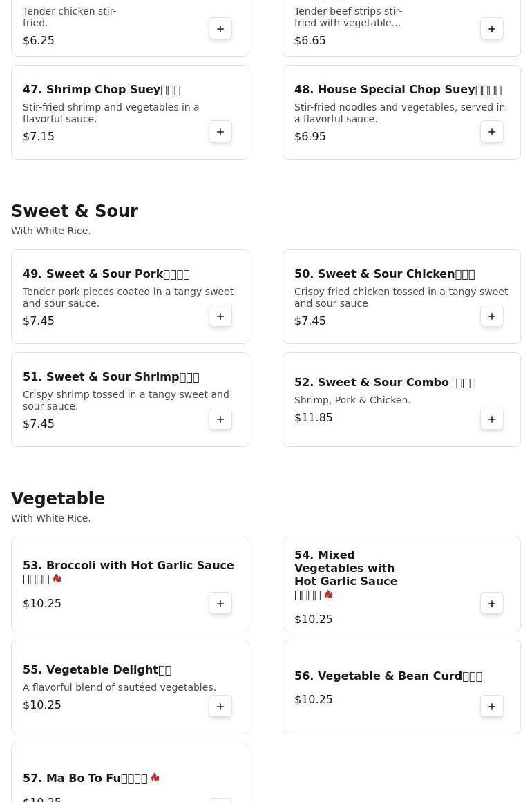Click spicy flame icon on Ma Bo To Fu
Image resolution: width=532 pixels, height=802 pixels.
(155, 778)
